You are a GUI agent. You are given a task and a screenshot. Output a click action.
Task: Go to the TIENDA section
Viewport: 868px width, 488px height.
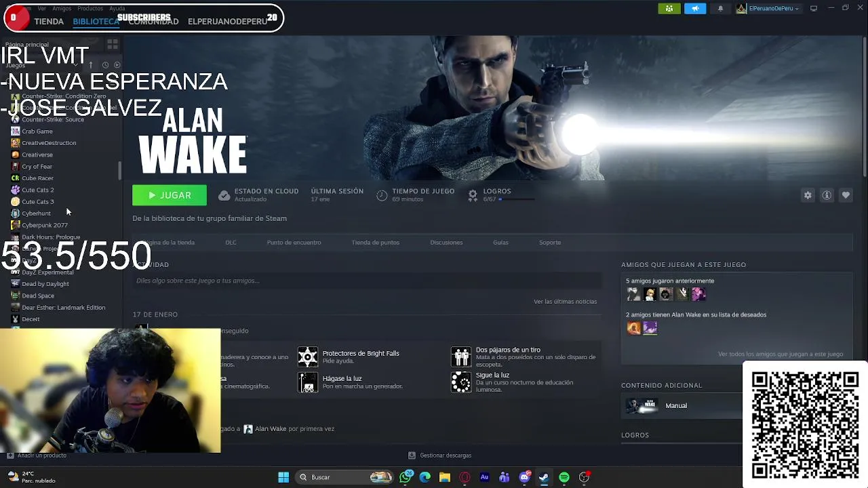pos(49,21)
